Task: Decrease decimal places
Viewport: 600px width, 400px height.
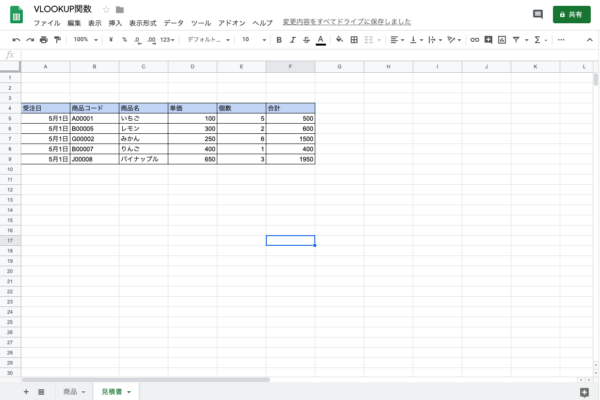Action: click(137, 39)
